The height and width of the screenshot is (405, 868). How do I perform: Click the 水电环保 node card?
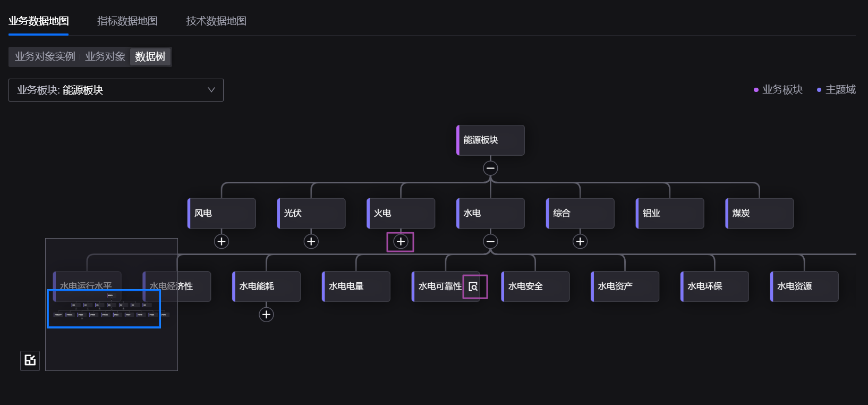pos(715,286)
